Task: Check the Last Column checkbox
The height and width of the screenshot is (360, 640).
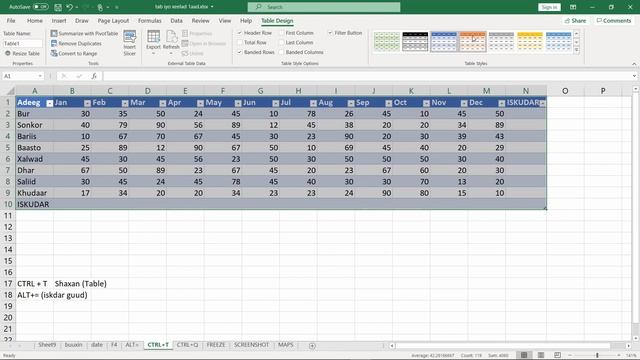Action: tap(282, 42)
